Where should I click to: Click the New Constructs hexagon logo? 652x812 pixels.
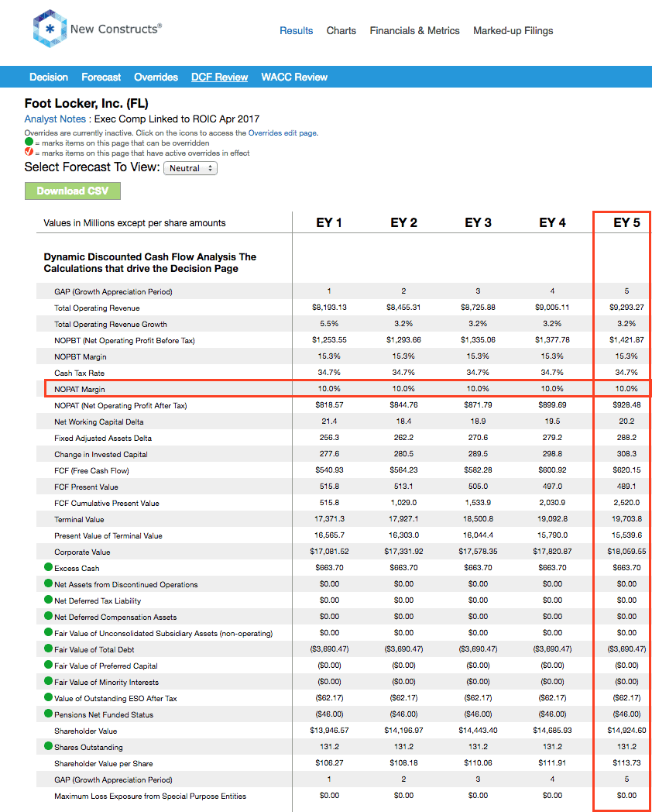coord(49,30)
